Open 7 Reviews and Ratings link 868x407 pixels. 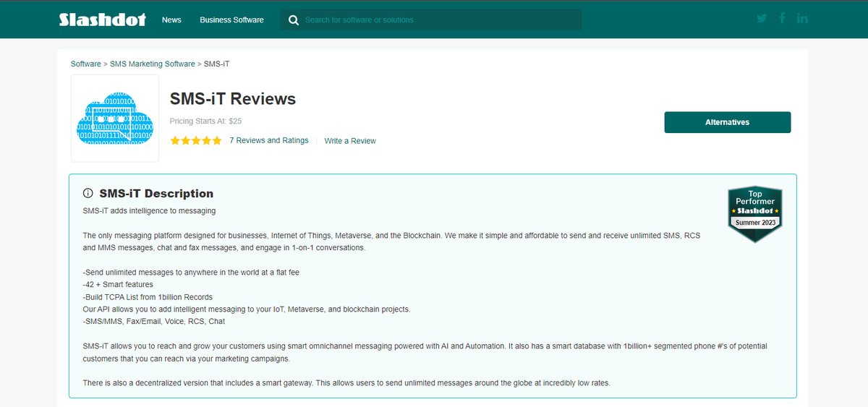point(268,140)
